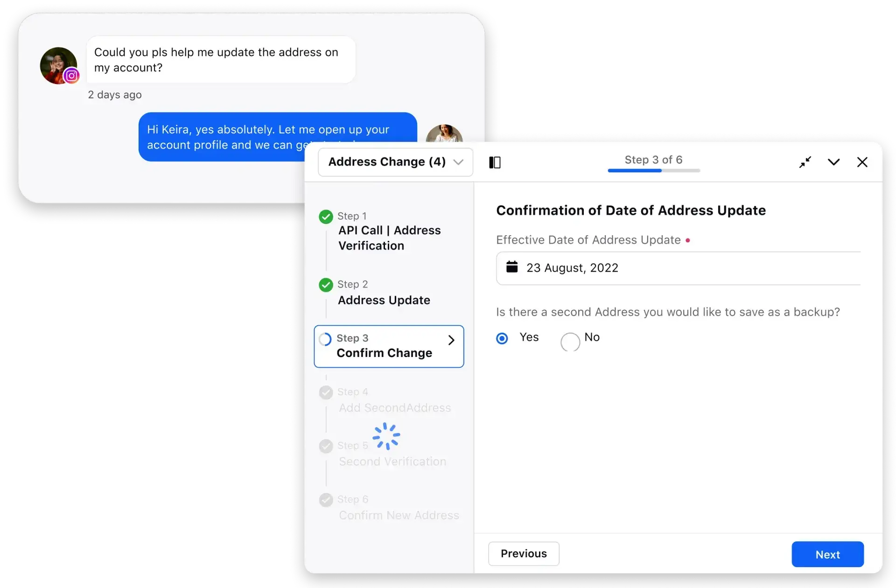This screenshot has height=588, width=896.
Task: Select No for second backup address
Action: coord(569,342)
